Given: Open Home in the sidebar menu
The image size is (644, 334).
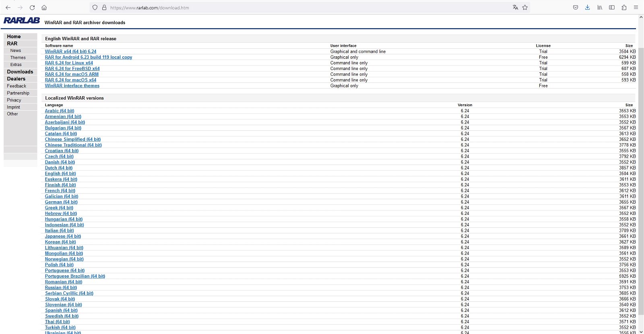Looking at the screenshot, I should (14, 37).
